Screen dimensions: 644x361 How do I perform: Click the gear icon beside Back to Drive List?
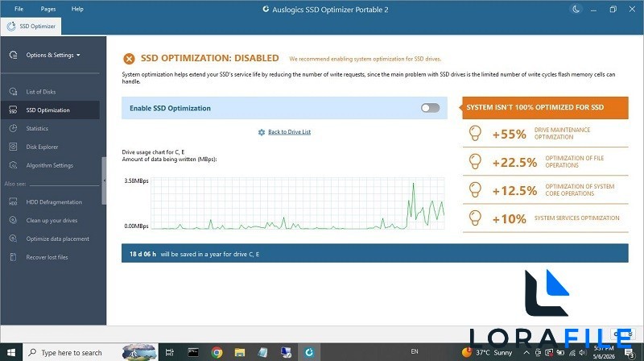[262, 132]
